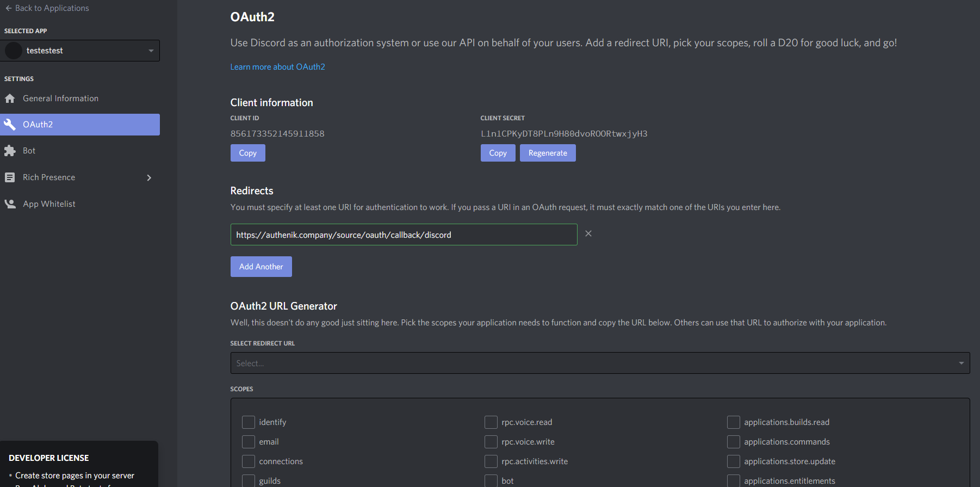Check the connections scope
The image size is (980, 487).
click(x=249, y=461)
